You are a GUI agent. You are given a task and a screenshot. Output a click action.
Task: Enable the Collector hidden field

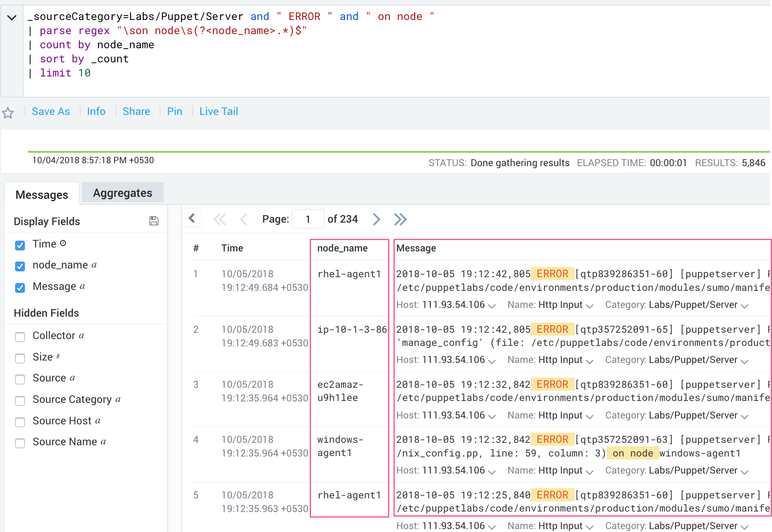coord(20,337)
